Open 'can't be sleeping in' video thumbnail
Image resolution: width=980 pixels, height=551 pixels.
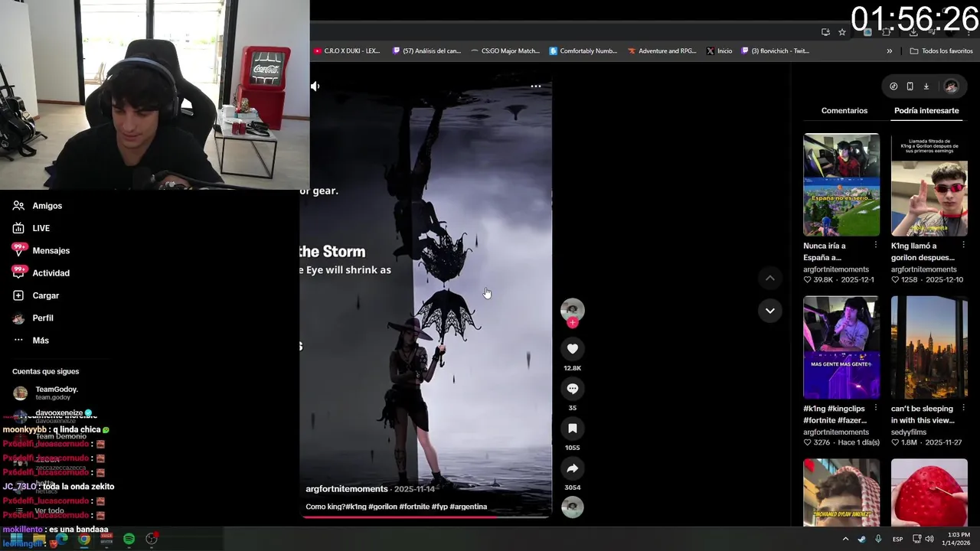pyautogui.click(x=929, y=347)
